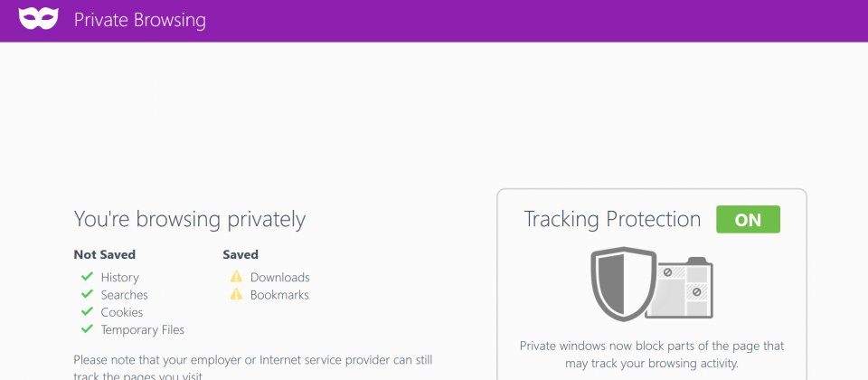Click the Private Browsing header title
The width and height of the screenshot is (868, 380).
pyautogui.click(x=140, y=20)
